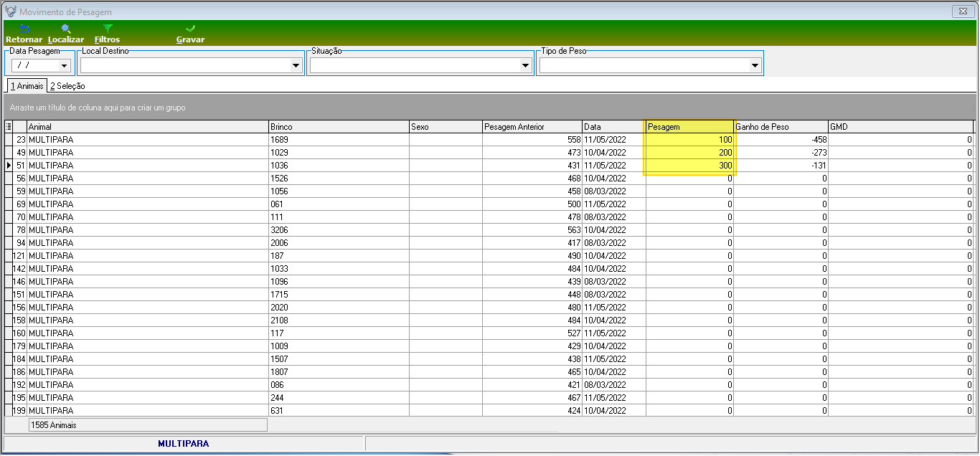Switch to the 2 Seleção tab
980x456 pixels.
pyautogui.click(x=67, y=86)
